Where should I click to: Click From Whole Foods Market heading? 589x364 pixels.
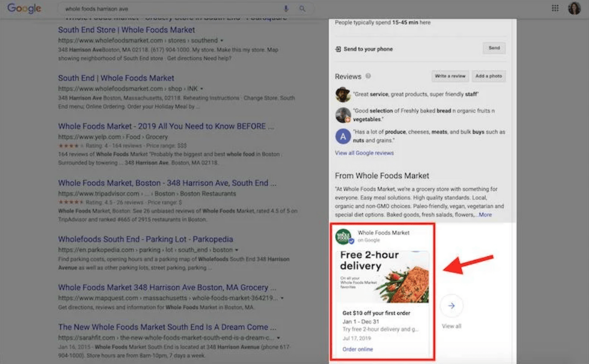point(382,176)
